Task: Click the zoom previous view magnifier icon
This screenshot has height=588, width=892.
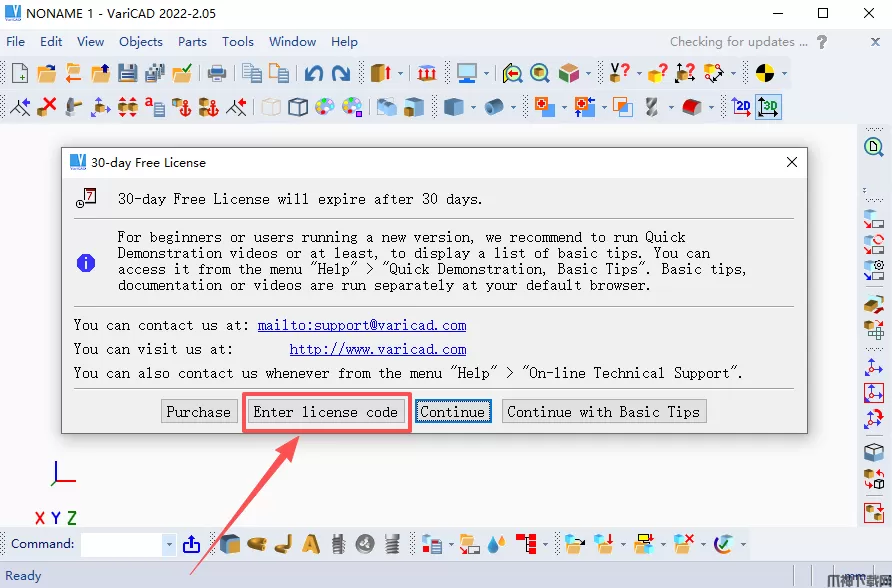Action: [513, 73]
